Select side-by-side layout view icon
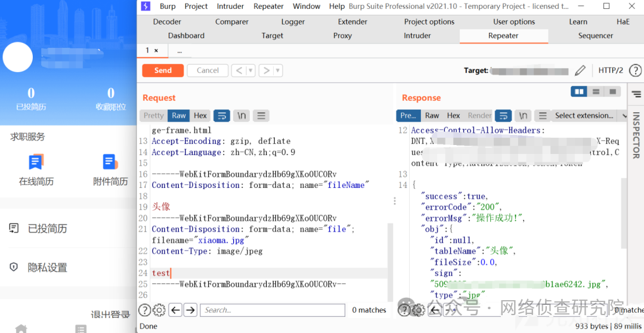This screenshot has width=644, height=333. click(579, 91)
